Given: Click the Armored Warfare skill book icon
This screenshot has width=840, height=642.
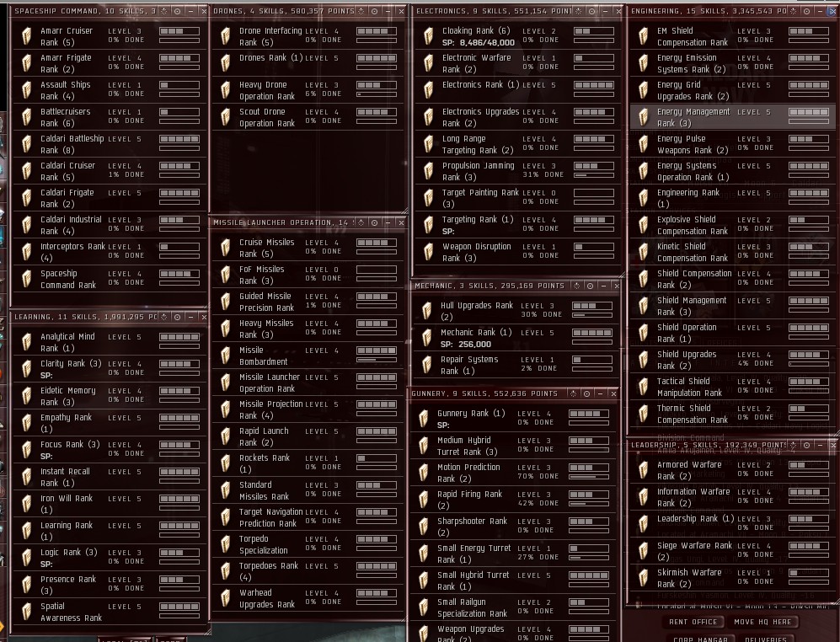Looking at the screenshot, I should pos(643,470).
